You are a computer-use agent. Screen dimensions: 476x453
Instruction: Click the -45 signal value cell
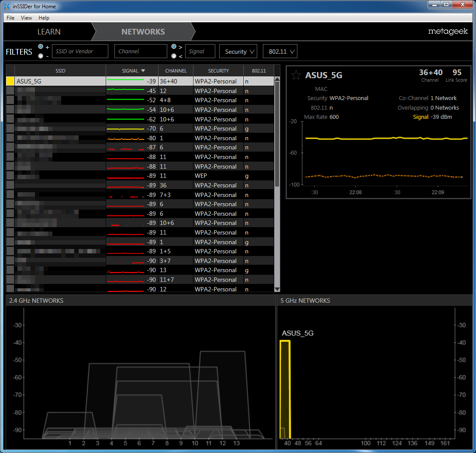click(x=151, y=91)
